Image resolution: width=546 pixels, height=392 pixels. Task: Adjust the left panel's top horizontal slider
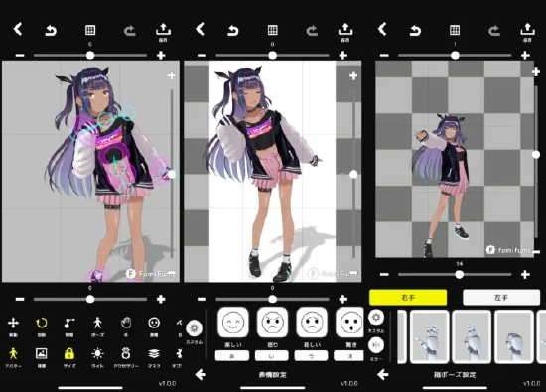[90, 55]
